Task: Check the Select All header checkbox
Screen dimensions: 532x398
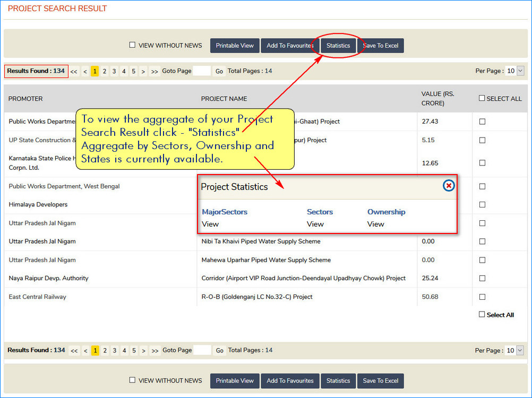Action: point(482,98)
